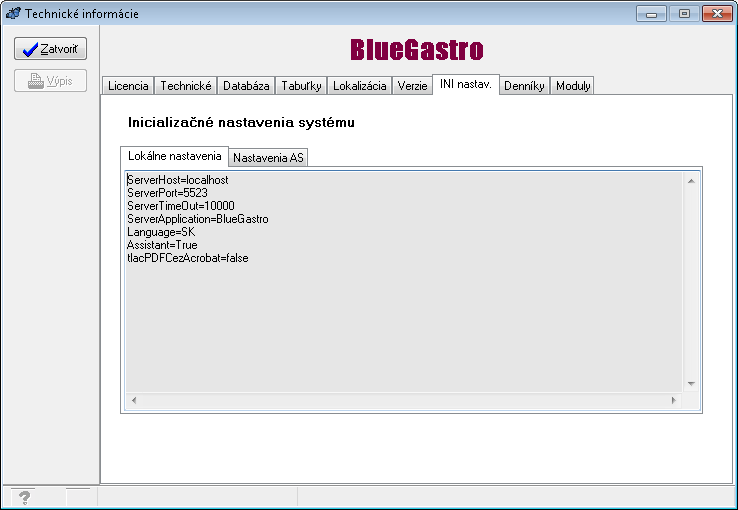738x510 pixels.
Task: Minimize the Technické informácie window
Action: 651,13
